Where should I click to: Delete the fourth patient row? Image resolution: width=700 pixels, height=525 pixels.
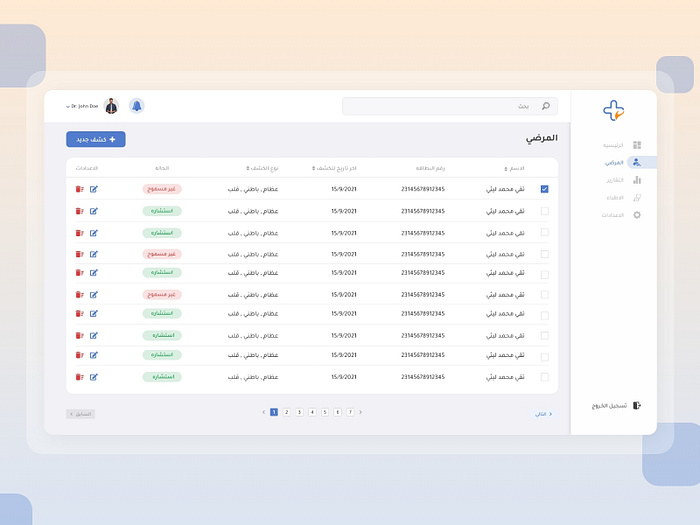pyautogui.click(x=79, y=254)
